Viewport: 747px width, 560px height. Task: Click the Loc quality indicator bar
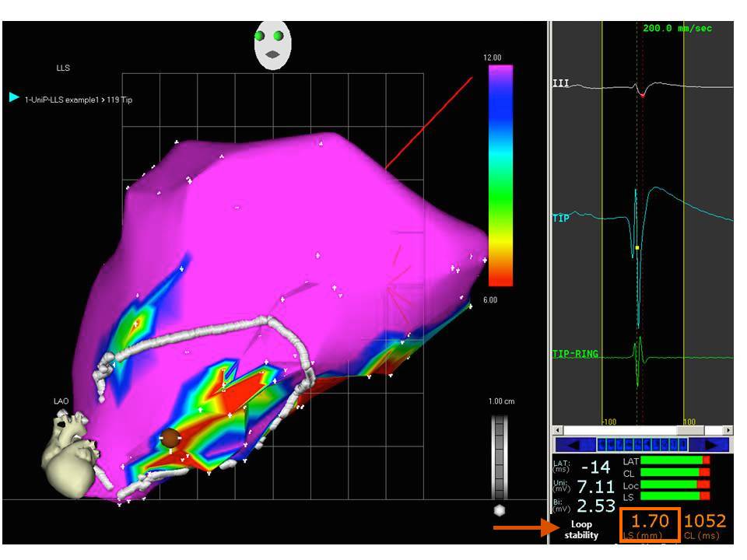(x=675, y=485)
